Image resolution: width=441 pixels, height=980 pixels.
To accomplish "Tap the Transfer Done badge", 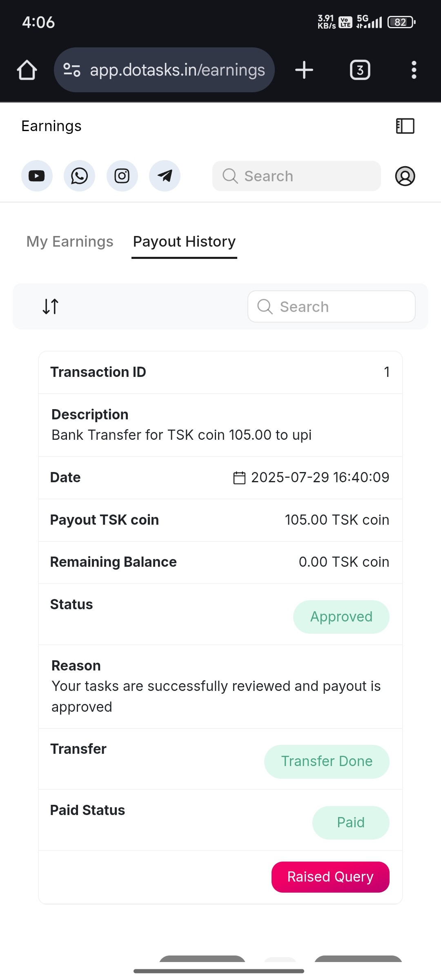I will (x=326, y=762).
